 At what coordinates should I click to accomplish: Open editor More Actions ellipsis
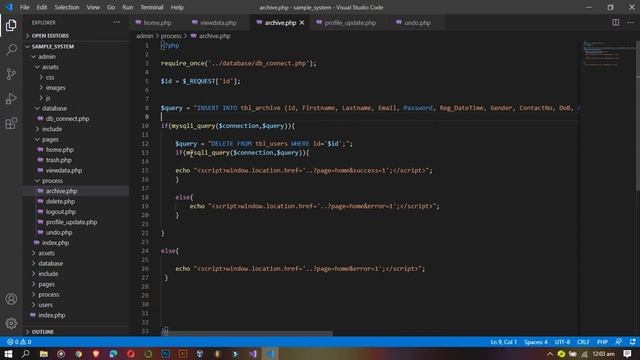[x=631, y=22]
